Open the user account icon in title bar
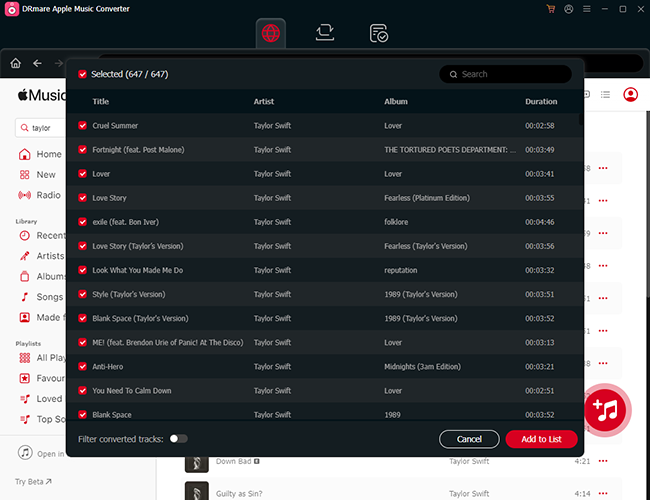The width and height of the screenshot is (650, 500). tap(568, 9)
